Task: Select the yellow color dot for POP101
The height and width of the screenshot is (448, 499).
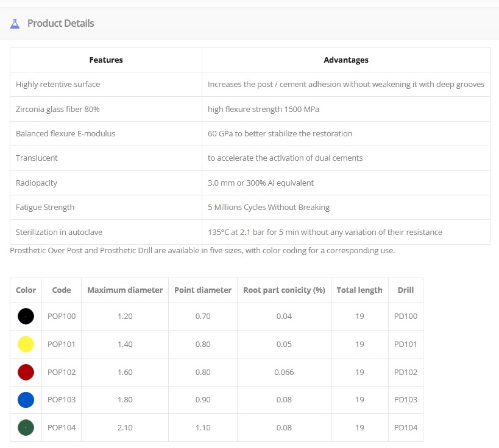Action: tap(26, 344)
